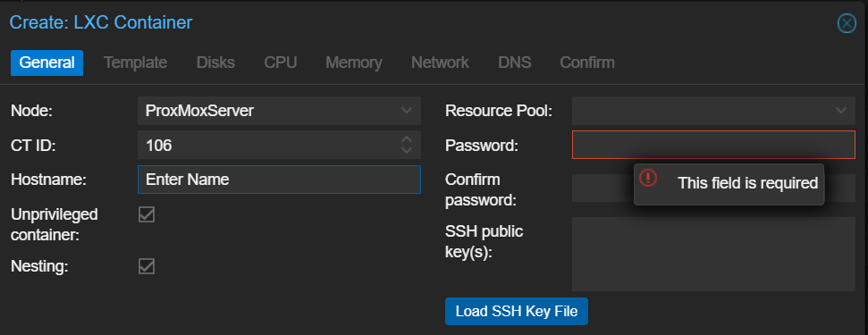Click the 'Node:' label
This screenshot has width=868, height=335.
point(31,111)
